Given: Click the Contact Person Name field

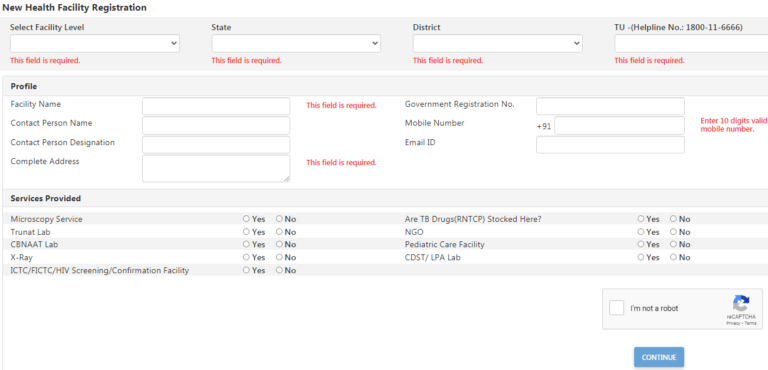Looking at the screenshot, I should [x=216, y=125].
